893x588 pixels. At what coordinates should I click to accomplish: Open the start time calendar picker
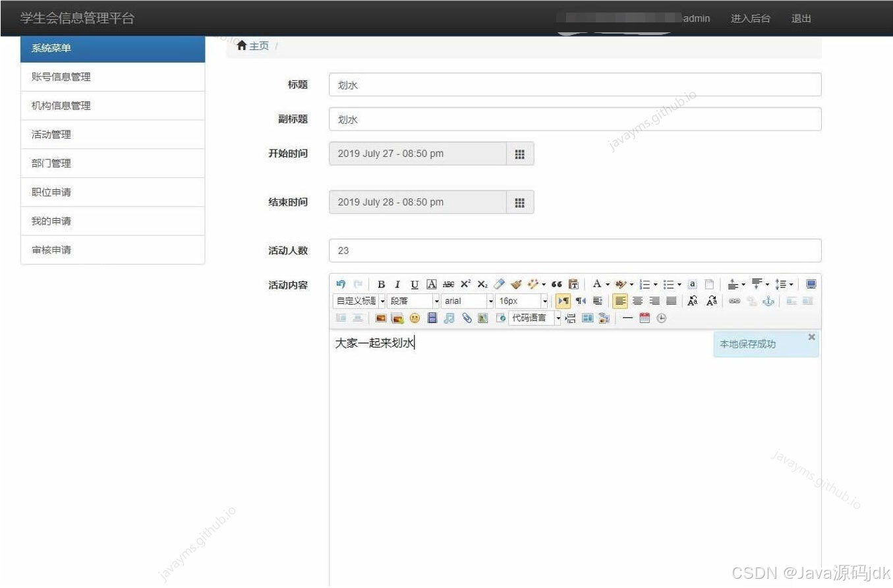(520, 154)
